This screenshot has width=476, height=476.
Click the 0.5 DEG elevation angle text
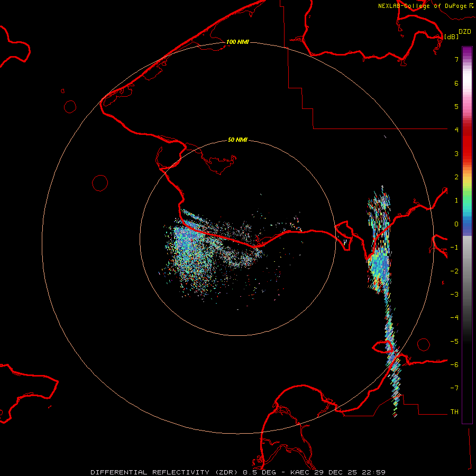click(259, 472)
